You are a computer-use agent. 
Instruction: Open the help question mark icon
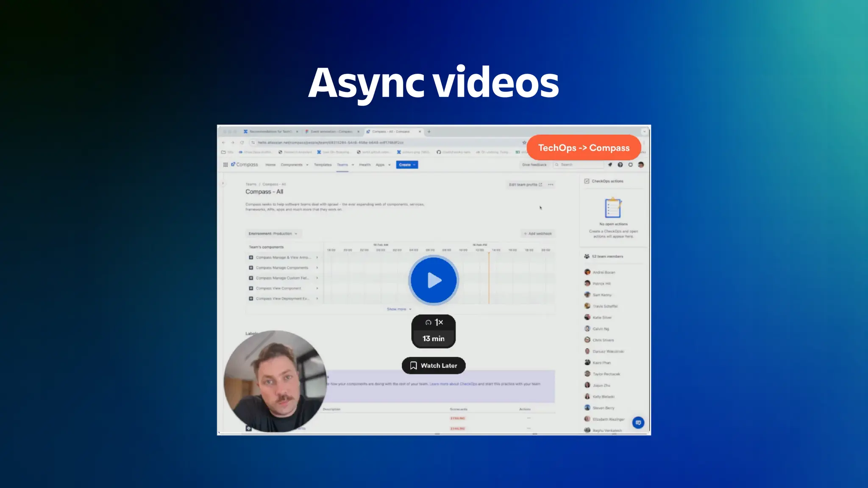620,165
